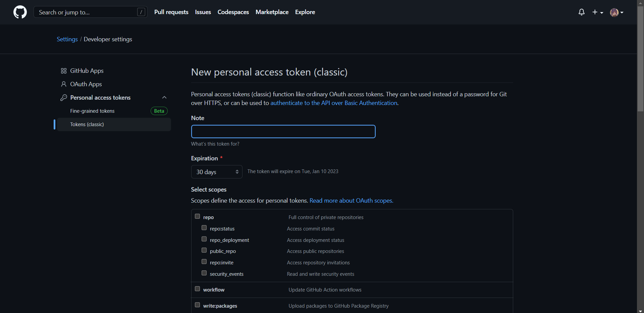Focus the Note text input field
Viewport: 644px width, 313px height.
pyautogui.click(x=283, y=132)
